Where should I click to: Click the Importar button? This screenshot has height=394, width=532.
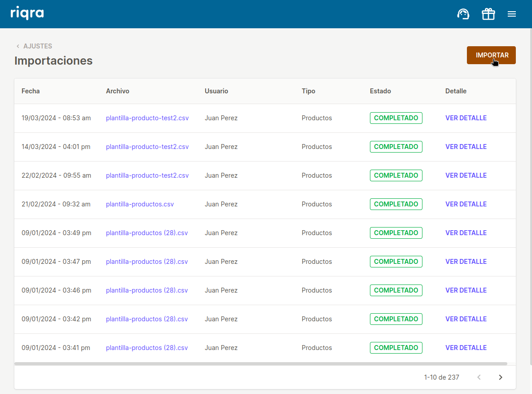coord(491,55)
